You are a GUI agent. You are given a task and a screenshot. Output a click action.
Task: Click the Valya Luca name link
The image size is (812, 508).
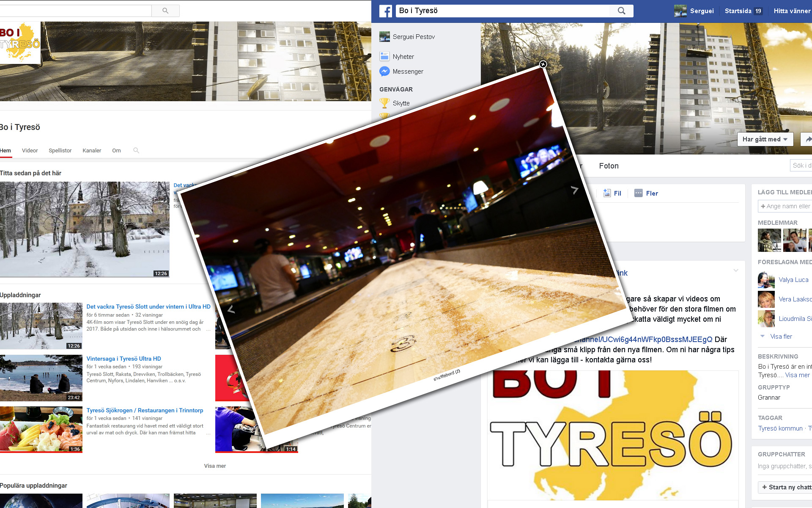click(x=793, y=279)
